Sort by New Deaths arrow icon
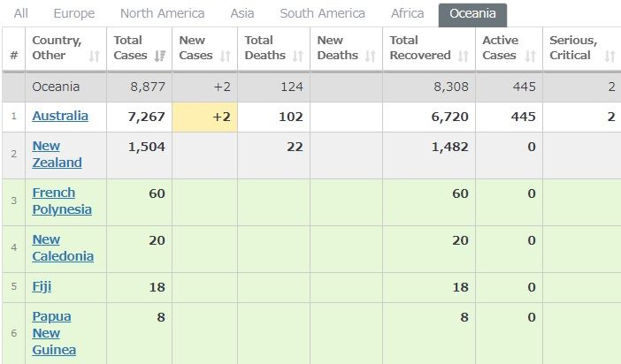The width and height of the screenshot is (621, 364). [x=371, y=56]
